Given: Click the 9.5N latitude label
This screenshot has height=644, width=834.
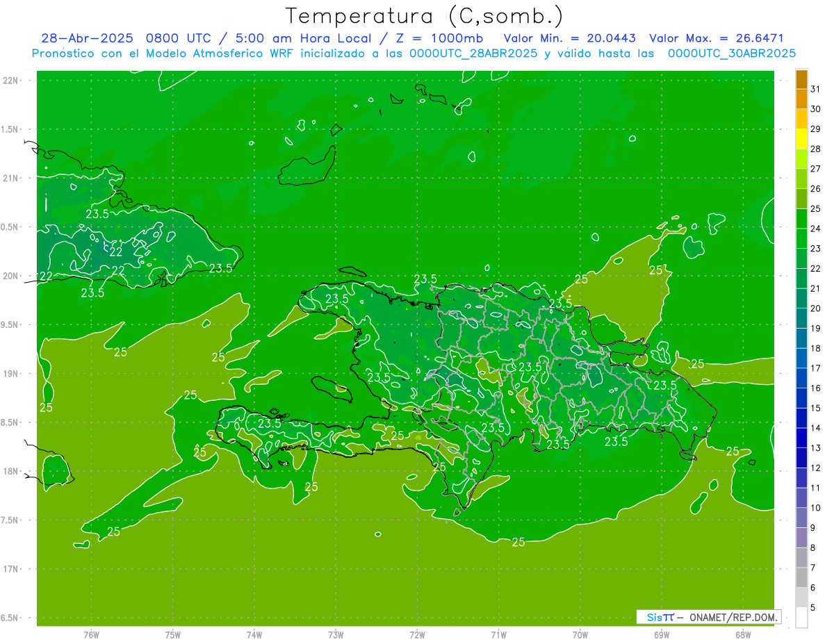Looking at the screenshot, I should coord(10,324).
